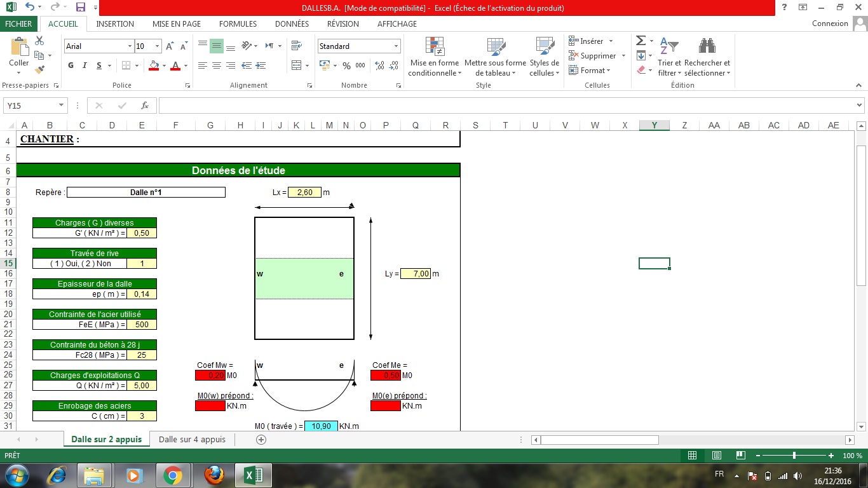Image resolution: width=868 pixels, height=488 pixels.
Task: Click the zoom slider handle
Action: (x=794, y=456)
